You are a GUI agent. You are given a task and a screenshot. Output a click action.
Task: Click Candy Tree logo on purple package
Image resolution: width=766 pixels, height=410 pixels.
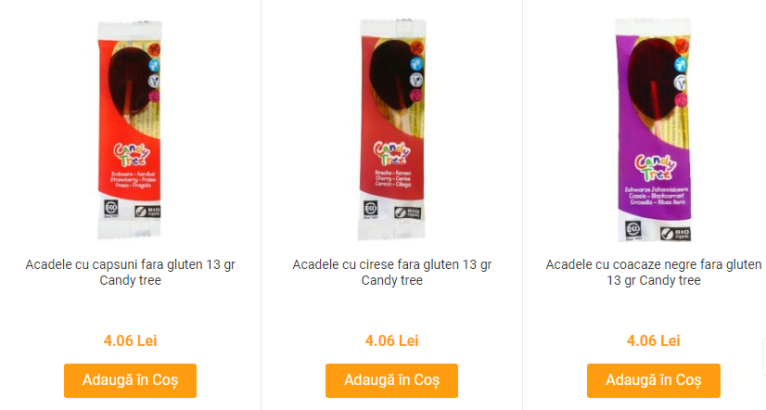pyautogui.click(x=655, y=167)
